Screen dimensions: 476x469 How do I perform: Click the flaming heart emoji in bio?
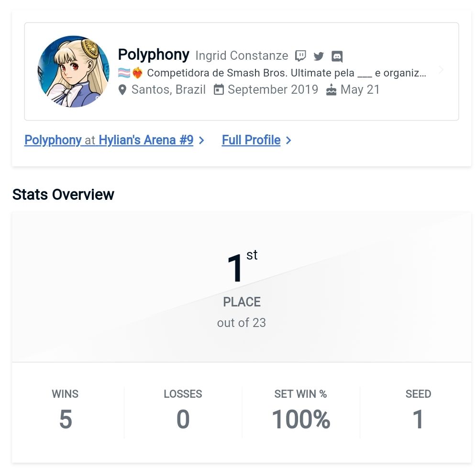click(137, 73)
